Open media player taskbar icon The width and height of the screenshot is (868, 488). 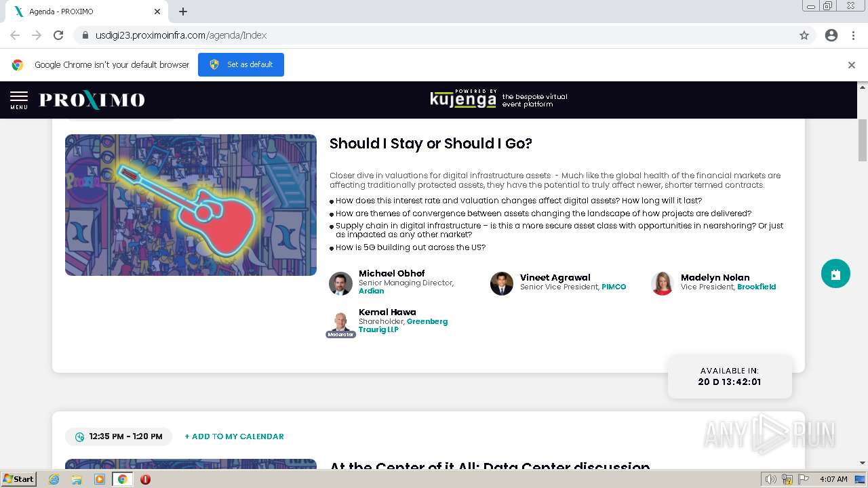(100, 479)
